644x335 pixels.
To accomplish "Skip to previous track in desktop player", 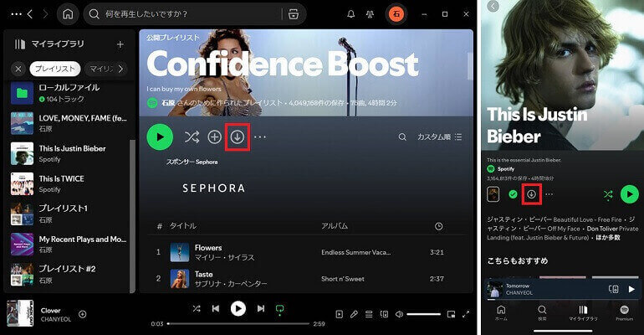I will (x=216, y=308).
